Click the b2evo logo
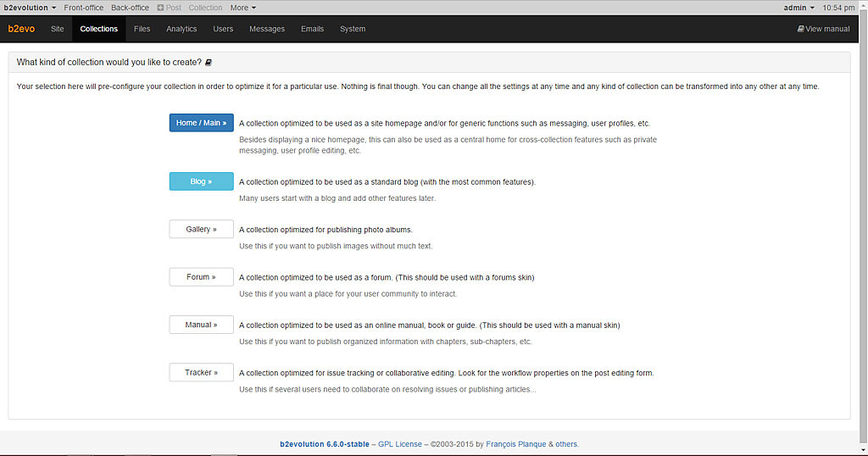Viewport: 868px width, 456px height. [20, 29]
